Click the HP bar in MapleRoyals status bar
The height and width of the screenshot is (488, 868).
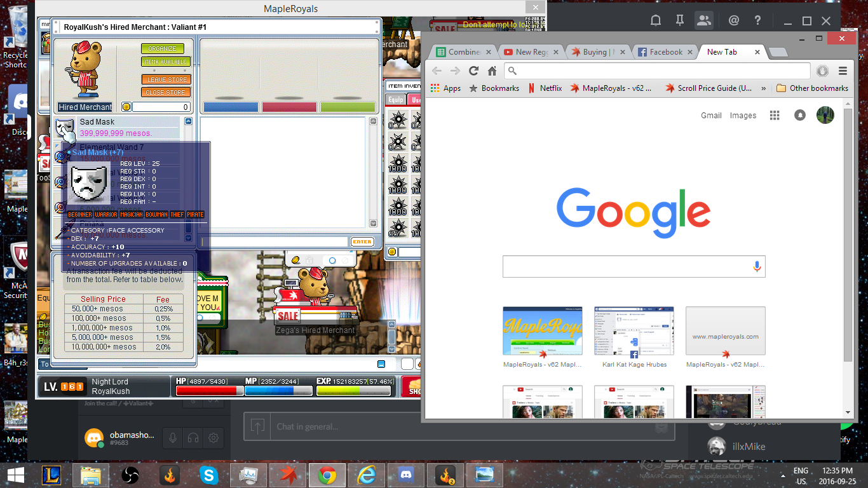click(x=209, y=391)
